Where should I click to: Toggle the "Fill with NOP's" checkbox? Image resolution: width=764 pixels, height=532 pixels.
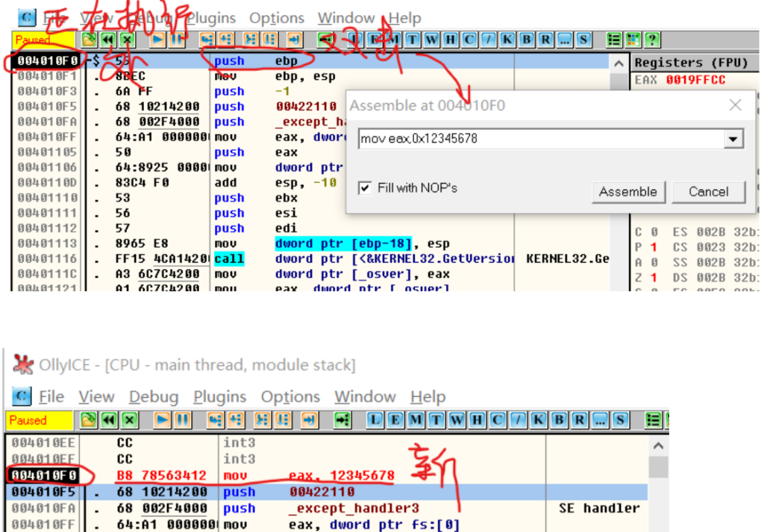365,188
